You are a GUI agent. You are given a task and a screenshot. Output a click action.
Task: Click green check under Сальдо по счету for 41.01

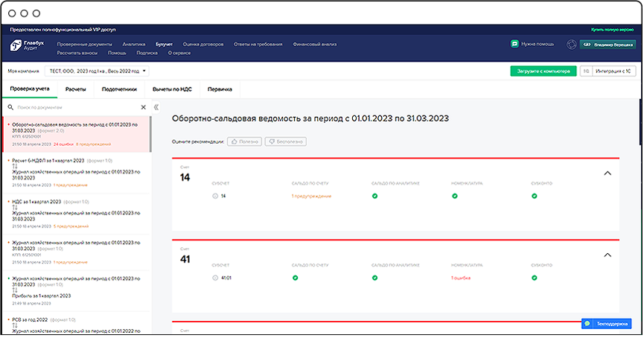295,278
